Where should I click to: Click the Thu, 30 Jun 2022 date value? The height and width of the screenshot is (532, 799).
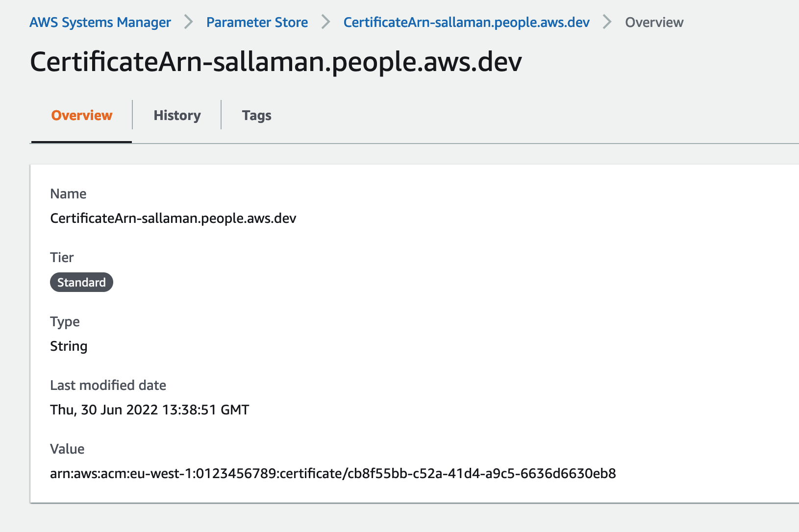150,410
